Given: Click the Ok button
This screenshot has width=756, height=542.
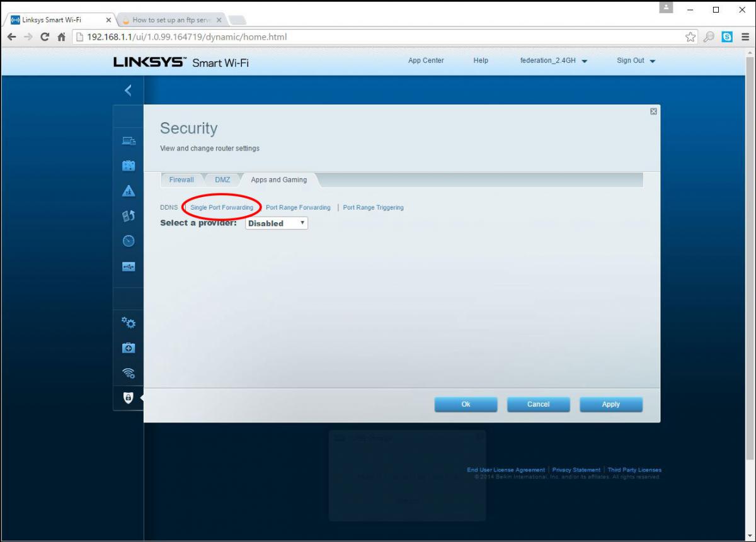Looking at the screenshot, I should point(466,404).
